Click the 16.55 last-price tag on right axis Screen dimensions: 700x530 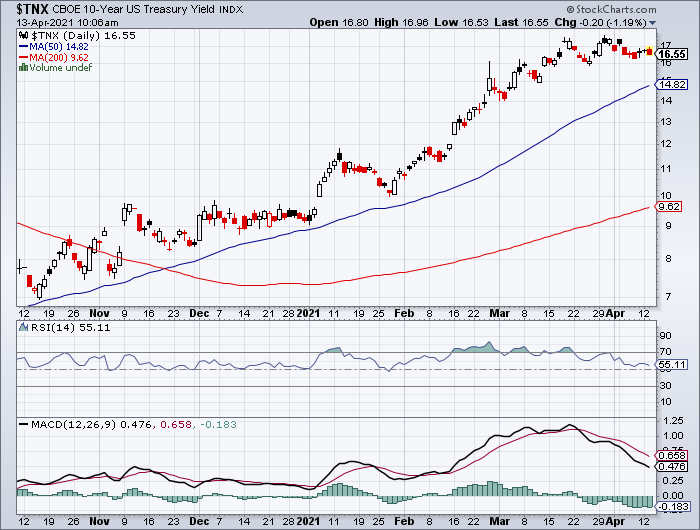tap(672, 54)
